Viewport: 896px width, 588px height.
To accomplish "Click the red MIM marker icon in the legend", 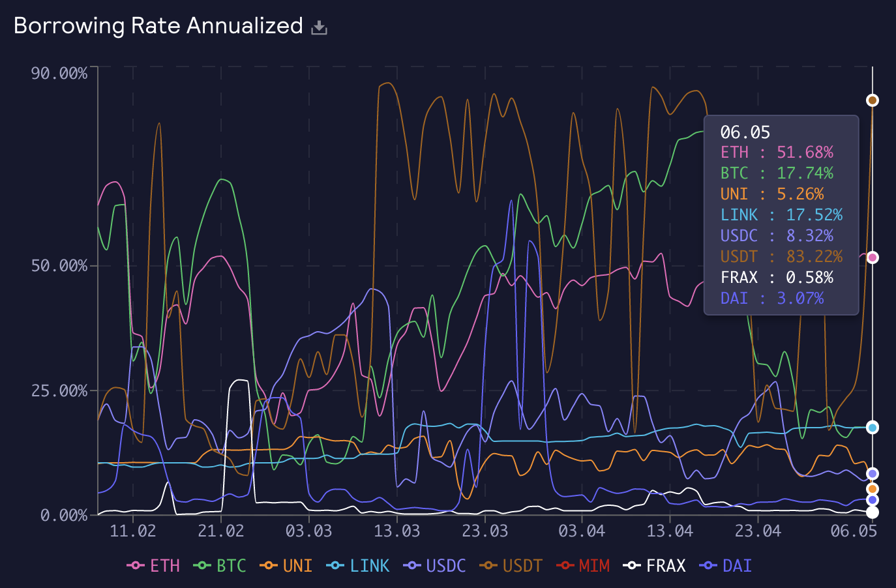I will [565, 565].
